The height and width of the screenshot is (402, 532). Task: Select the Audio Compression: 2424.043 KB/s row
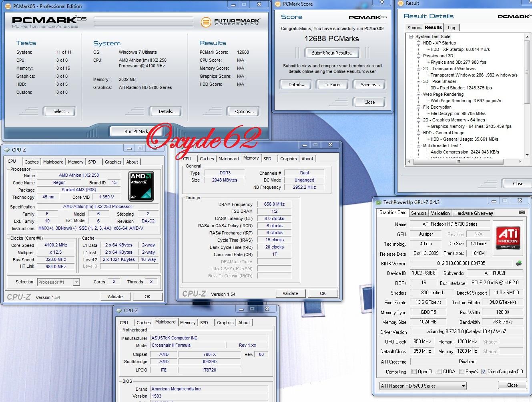point(465,152)
